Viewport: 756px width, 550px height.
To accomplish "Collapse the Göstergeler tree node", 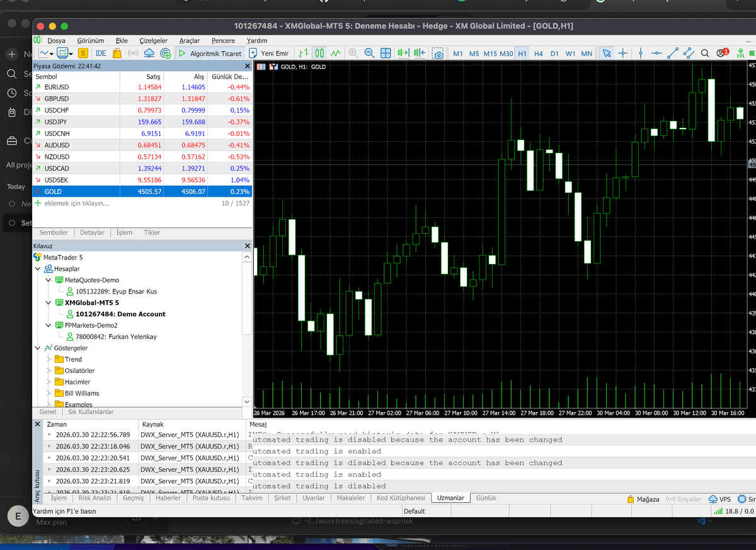I will coord(38,348).
